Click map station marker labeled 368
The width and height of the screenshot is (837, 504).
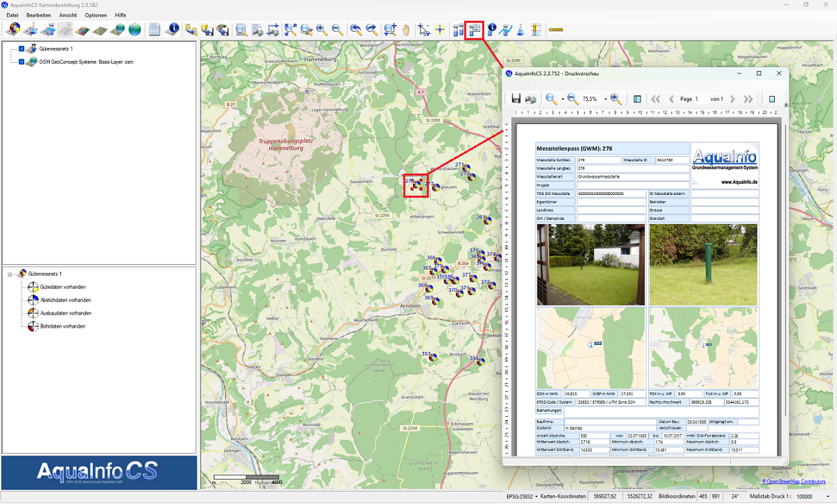pos(430,288)
